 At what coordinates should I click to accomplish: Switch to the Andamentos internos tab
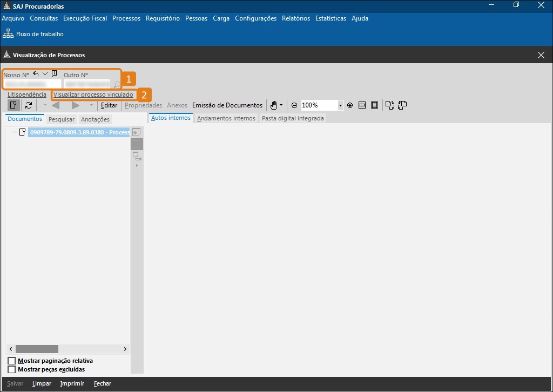click(x=226, y=118)
